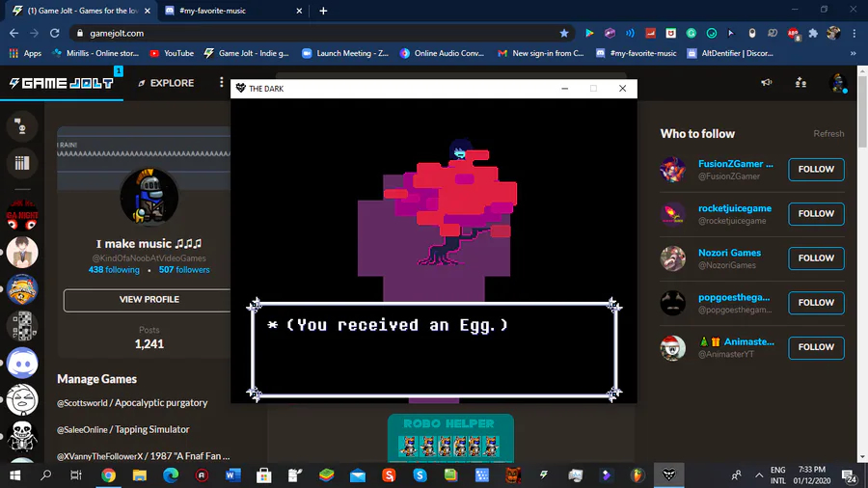Bookmark this page with the star
The image size is (868, 488).
[x=563, y=33]
